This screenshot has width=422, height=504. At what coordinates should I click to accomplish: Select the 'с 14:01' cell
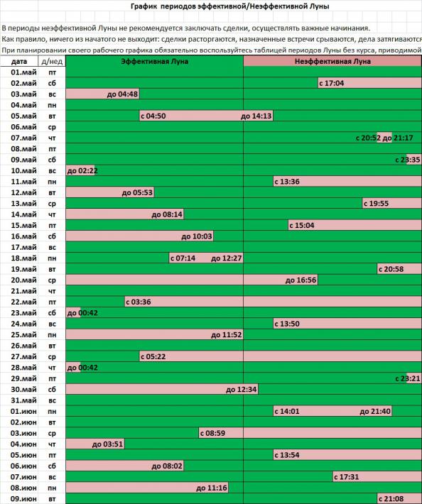tap(296, 411)
